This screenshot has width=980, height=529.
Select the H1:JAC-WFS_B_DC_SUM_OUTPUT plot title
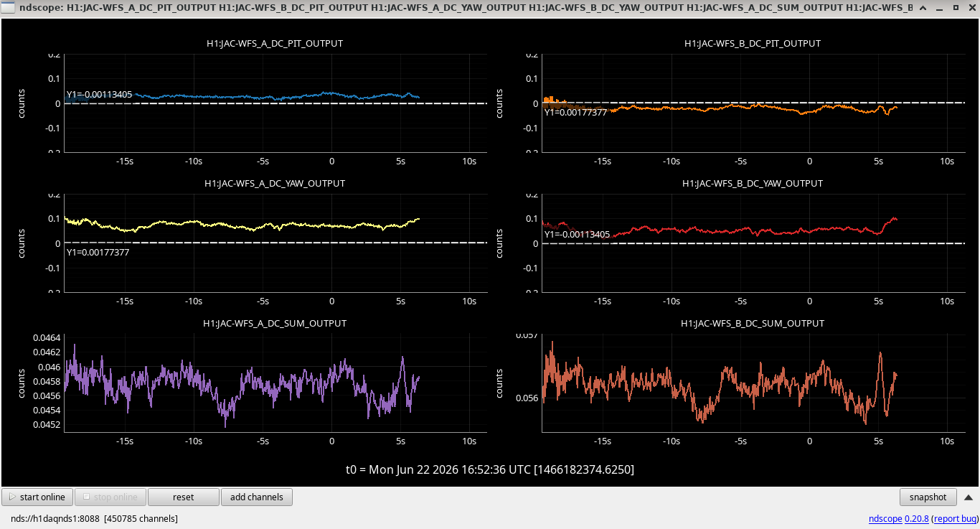click(x=753, y=323)
